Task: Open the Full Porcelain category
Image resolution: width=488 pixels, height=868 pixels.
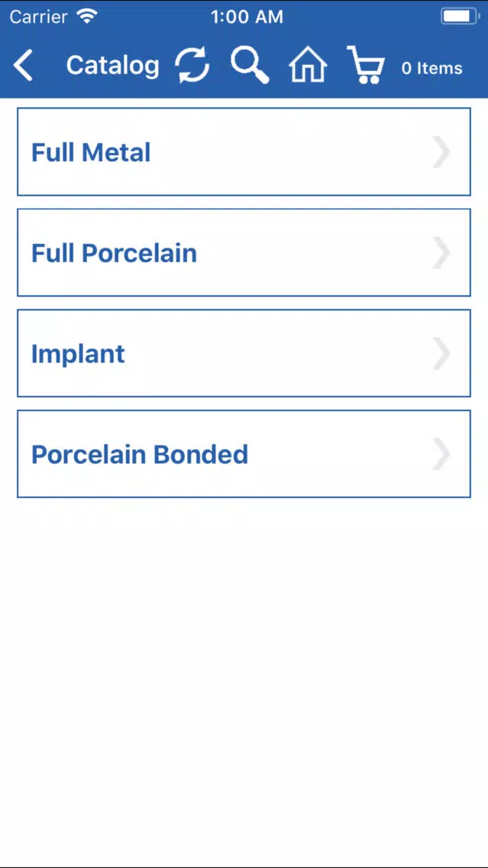Action: point(244,252)
